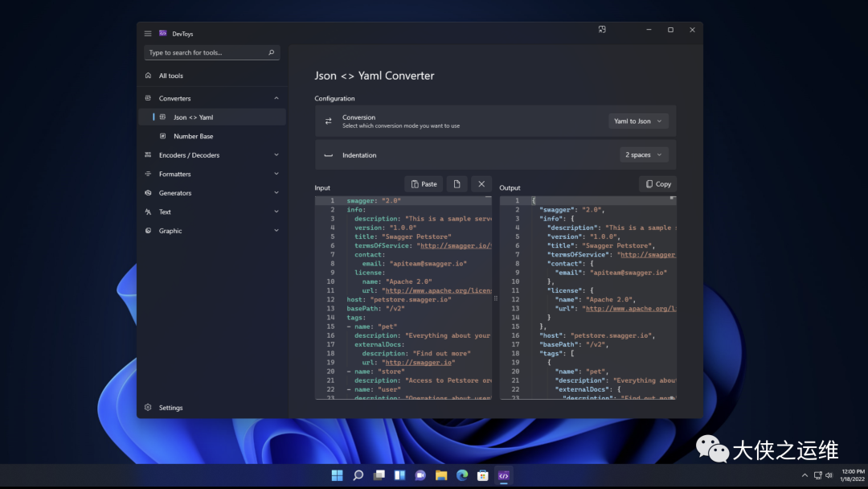
Task: Expand the Text section chevron
Action: pyautogui.click(x=276, y=212)
